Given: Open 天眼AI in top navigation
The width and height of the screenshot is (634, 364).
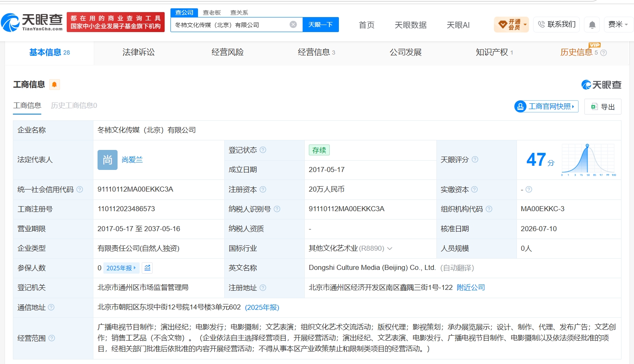Looking at the screenshot, I should click(x=458, y=25).
